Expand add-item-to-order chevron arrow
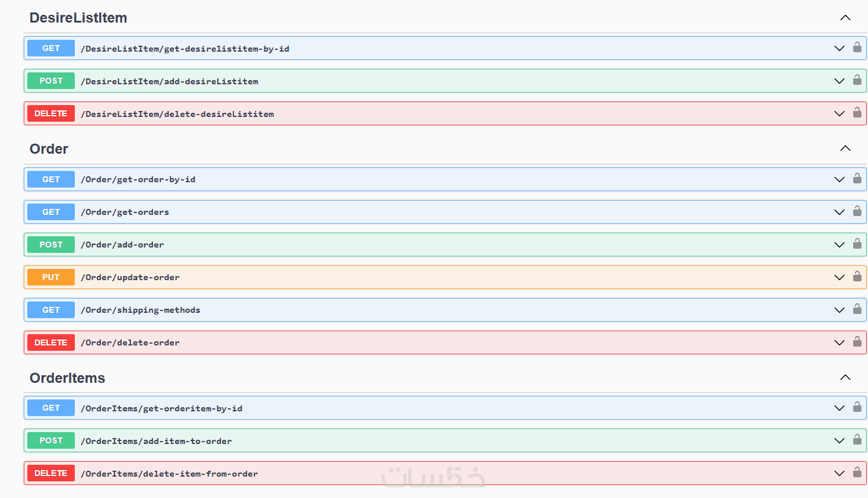The image size is (868, 498). (x=840, y=441)
